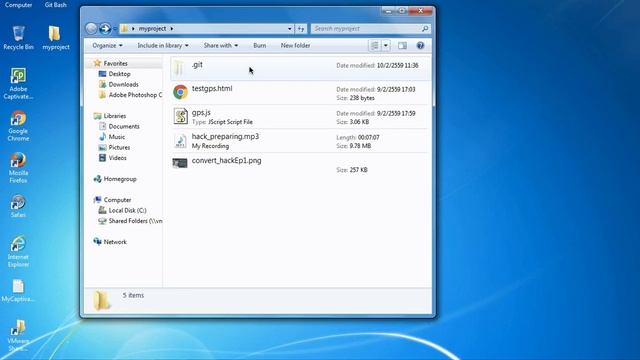This screenshot has height=360, width=640.
Task: Select the script icon of gps.js
Action: click(x=180, y=116)
